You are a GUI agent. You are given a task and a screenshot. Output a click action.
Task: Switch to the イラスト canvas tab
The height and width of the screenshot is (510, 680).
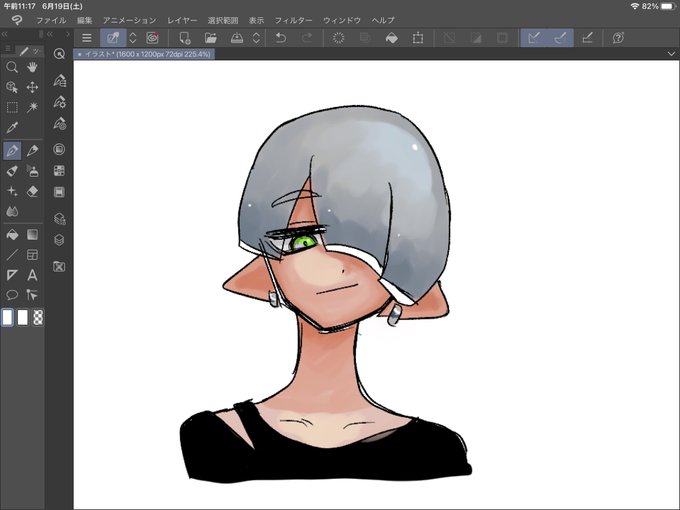144,54
